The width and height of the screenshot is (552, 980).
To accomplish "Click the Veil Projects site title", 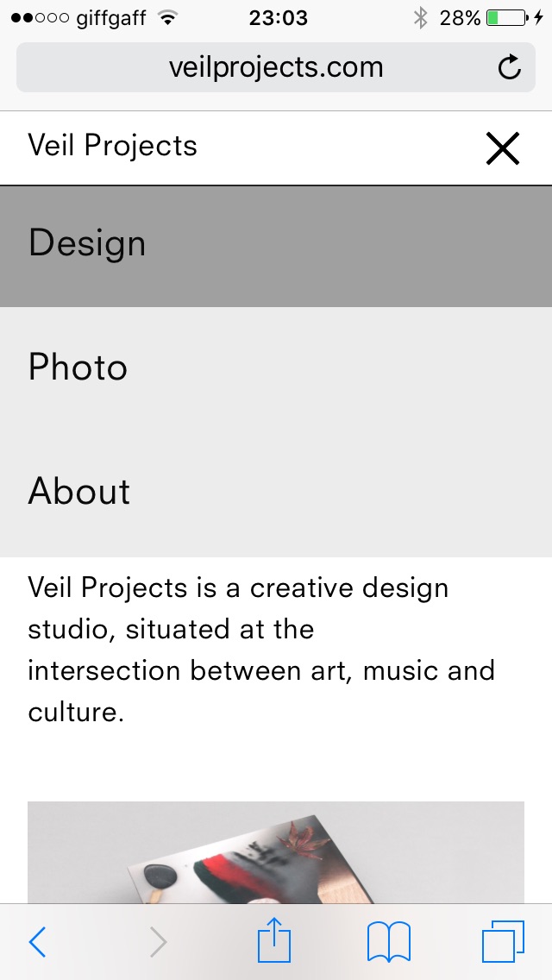I will pos(113,146).
